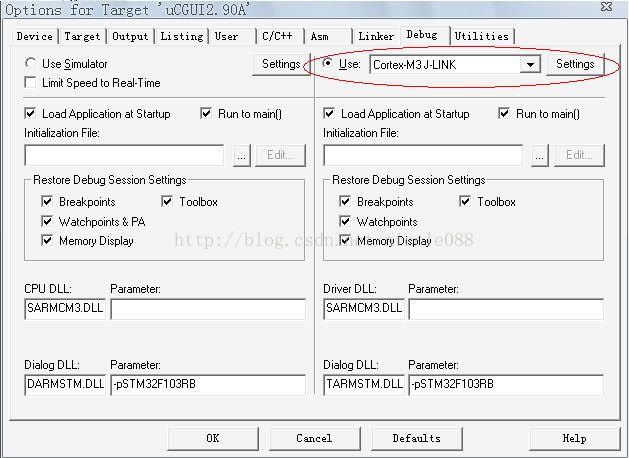629x458 pixels.
Task: Click the Driver DLL SARMCM3.DLL field
Action: (x=364, y=308)
